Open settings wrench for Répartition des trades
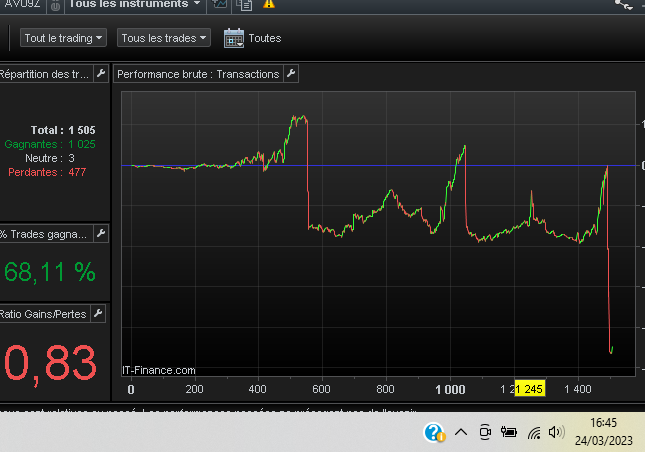The width and height of the screenshot is (645, 452). pos(101,74)
